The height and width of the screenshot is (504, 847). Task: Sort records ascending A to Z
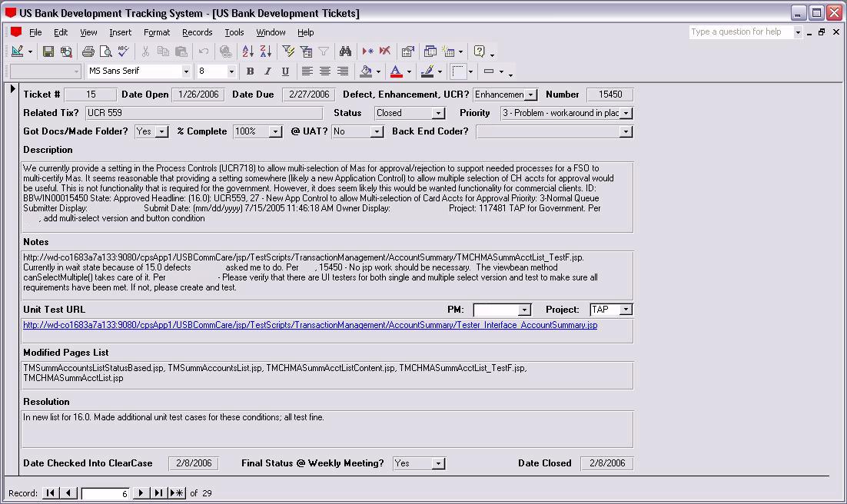pos(247,51)
